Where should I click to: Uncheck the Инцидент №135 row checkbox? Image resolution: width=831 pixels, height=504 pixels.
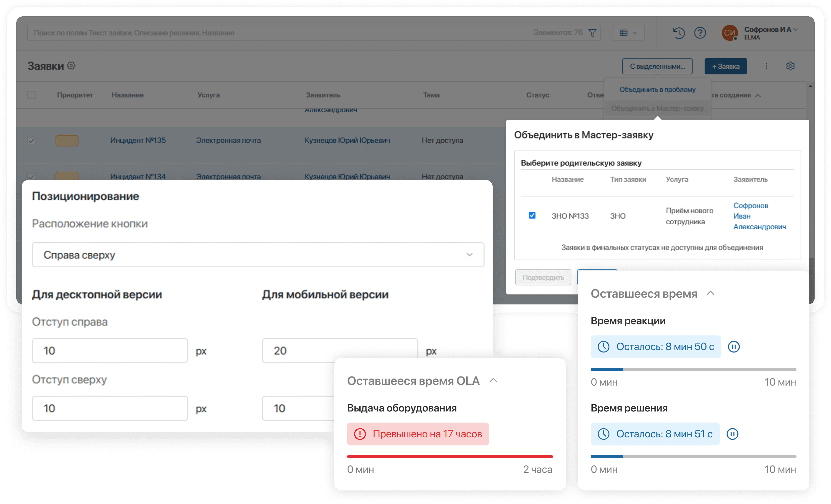click(31, 141)
